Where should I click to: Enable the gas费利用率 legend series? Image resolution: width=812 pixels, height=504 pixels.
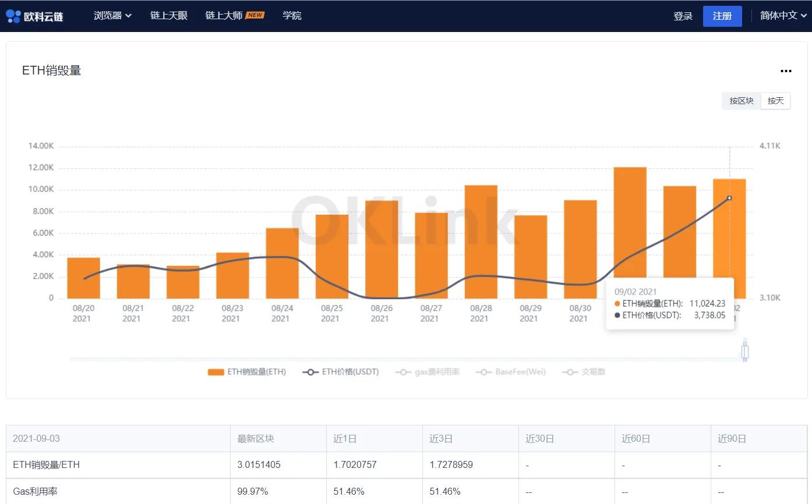(x=428, y=372)
